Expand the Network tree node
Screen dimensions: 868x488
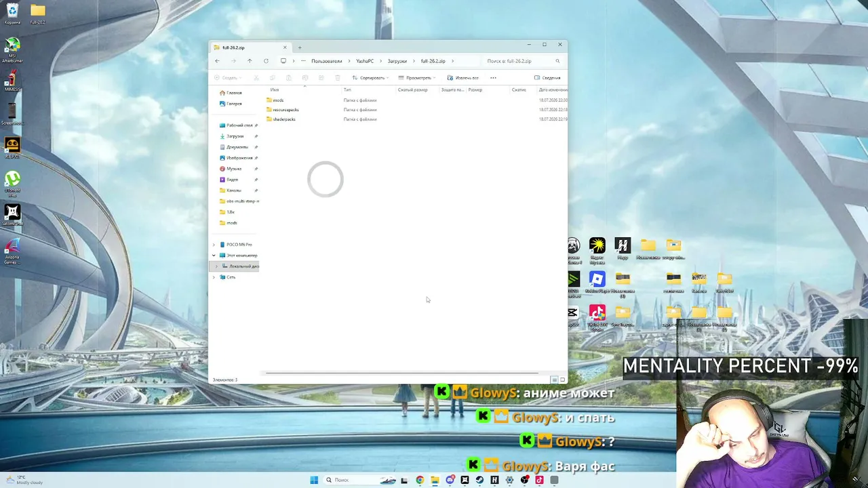214,277
